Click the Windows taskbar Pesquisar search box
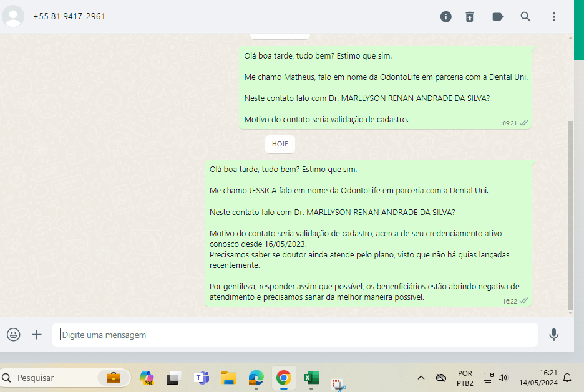Screen dimensions: 584x392 click(x=65, y=378)
